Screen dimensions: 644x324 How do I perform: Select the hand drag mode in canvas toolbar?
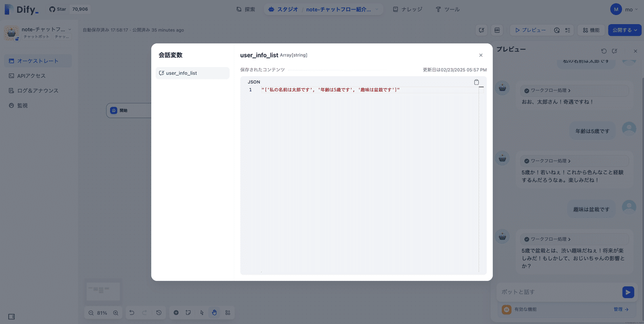tap(214, 313)
